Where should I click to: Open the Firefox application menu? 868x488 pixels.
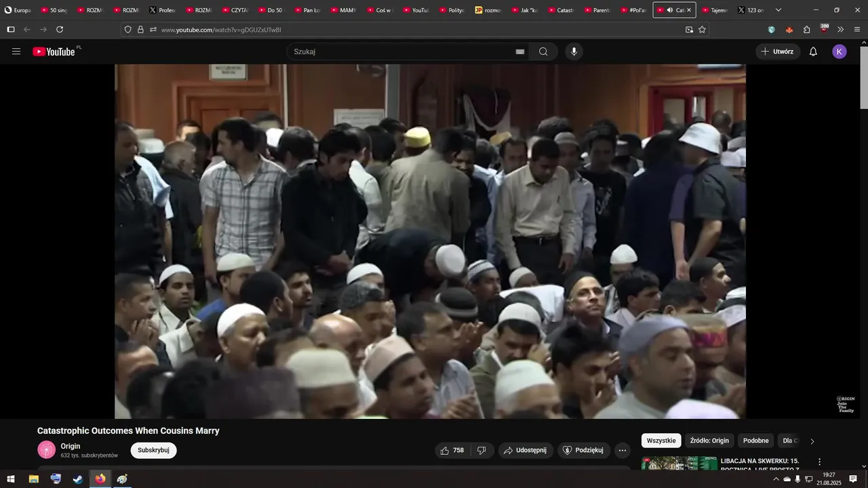click(x=857, y=30)
